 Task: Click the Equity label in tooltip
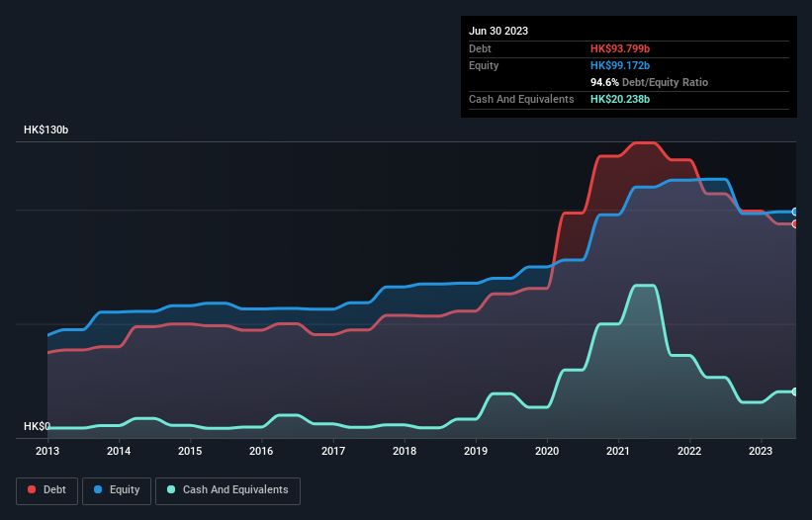[x=484, y=65]
